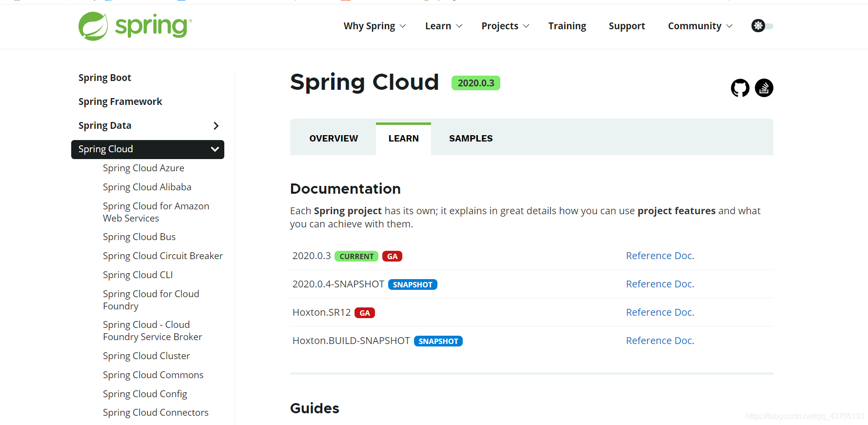Click the 2020.0.3 version badge by title
Image resolution: width=868 pixels, height=425 pixels.
475,83
